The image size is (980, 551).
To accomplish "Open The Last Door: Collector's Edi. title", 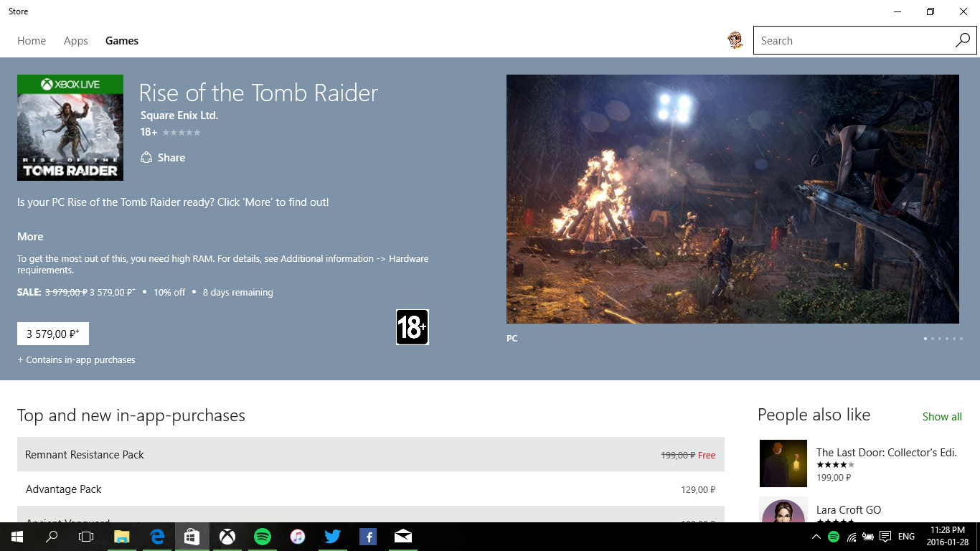I will coord(887,453).
